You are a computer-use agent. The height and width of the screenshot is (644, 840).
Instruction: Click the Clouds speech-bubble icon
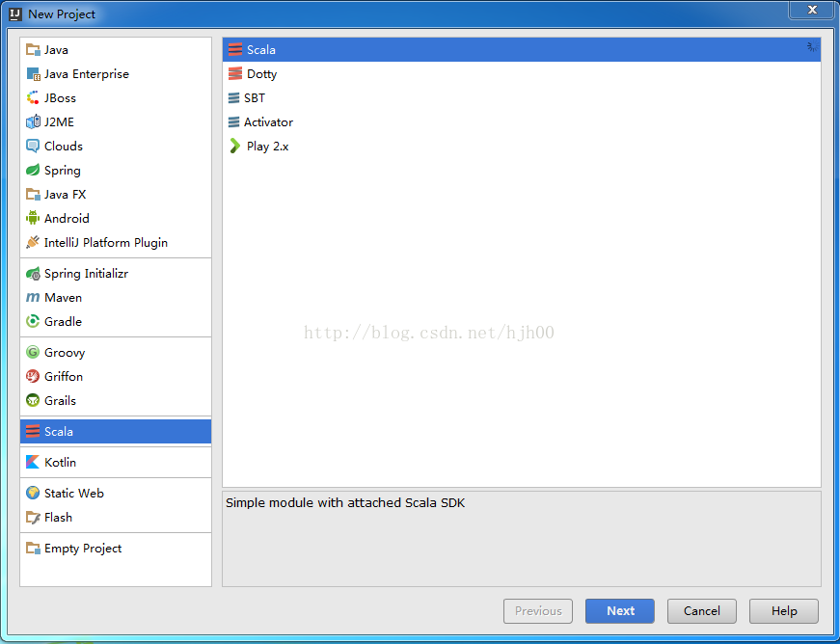(33, 147)
